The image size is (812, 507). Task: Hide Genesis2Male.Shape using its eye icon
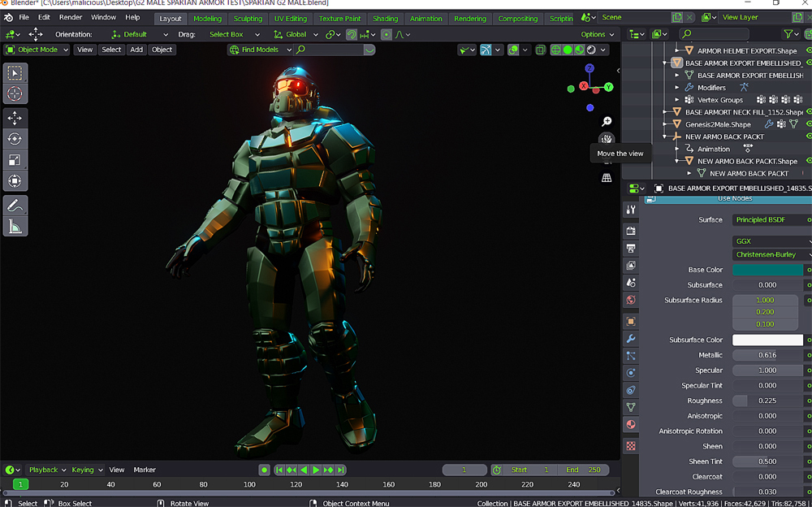807,124
